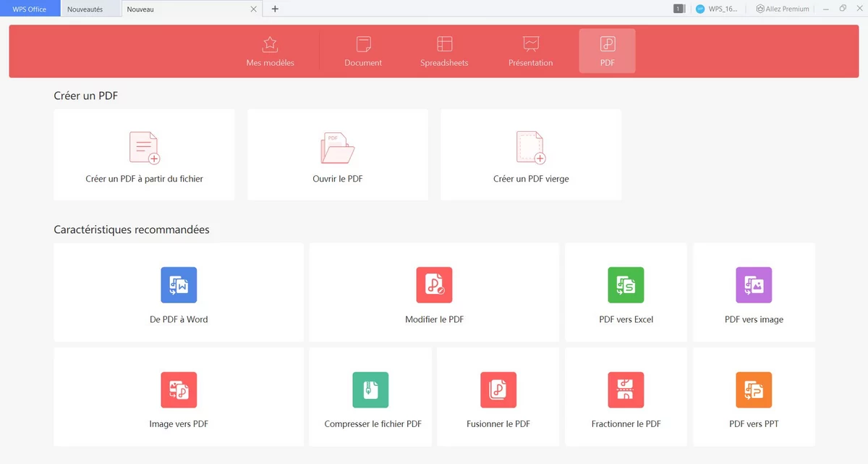
Task: Click the Document label in banner
Action: [363, 63]
